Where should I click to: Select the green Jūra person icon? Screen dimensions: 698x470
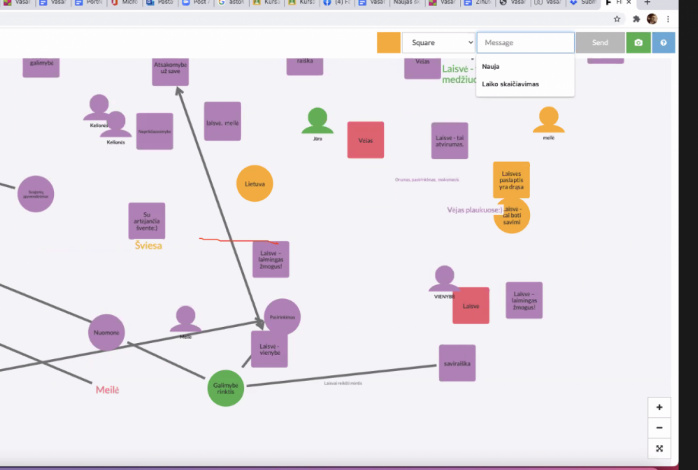point(318,121)
